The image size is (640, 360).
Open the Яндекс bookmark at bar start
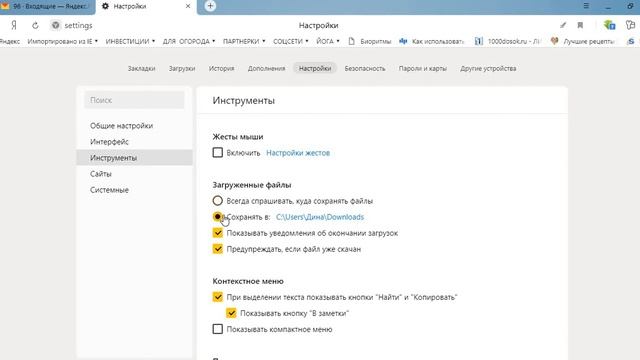[10, 41]
